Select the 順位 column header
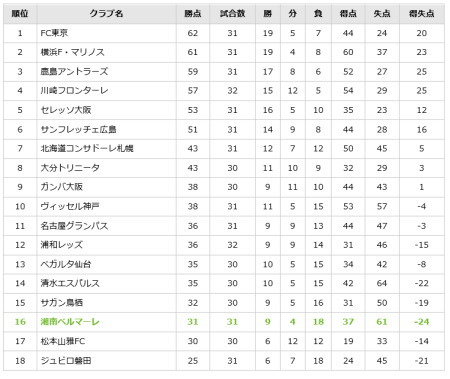 pyautogui.click(x=20, y=14)
